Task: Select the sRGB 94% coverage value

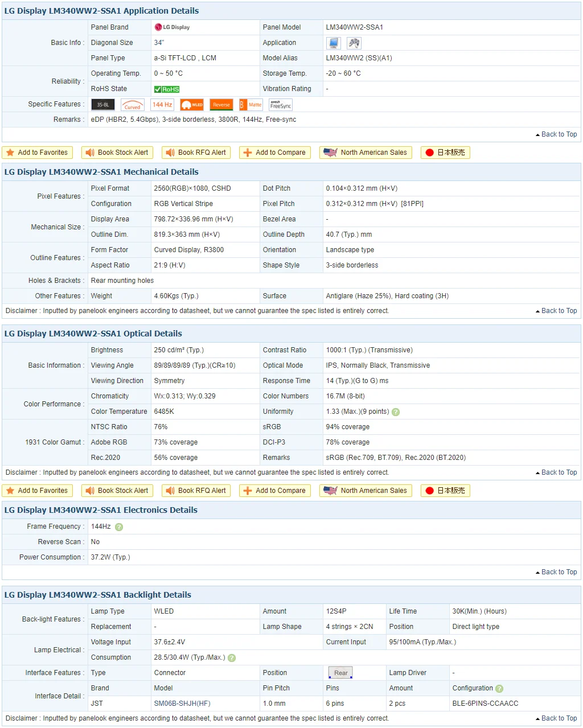Action: (x=348, y=427)
